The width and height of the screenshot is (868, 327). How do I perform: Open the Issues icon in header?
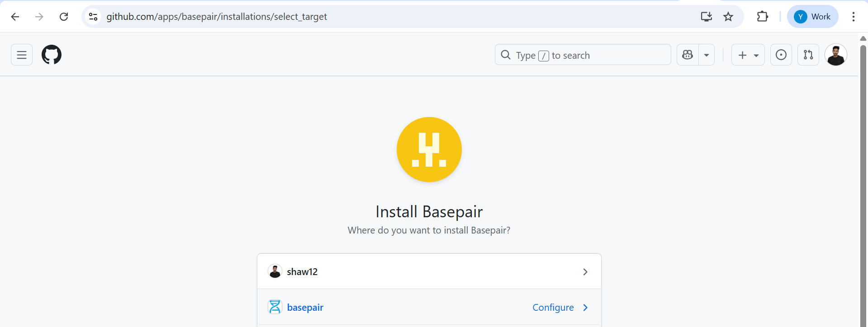point(781,55)
